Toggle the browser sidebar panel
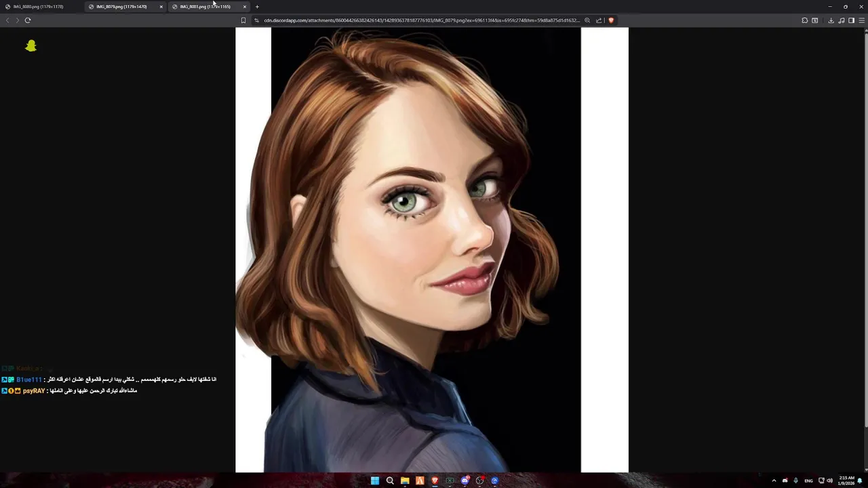The image size is (868, 488). point(852,20)
